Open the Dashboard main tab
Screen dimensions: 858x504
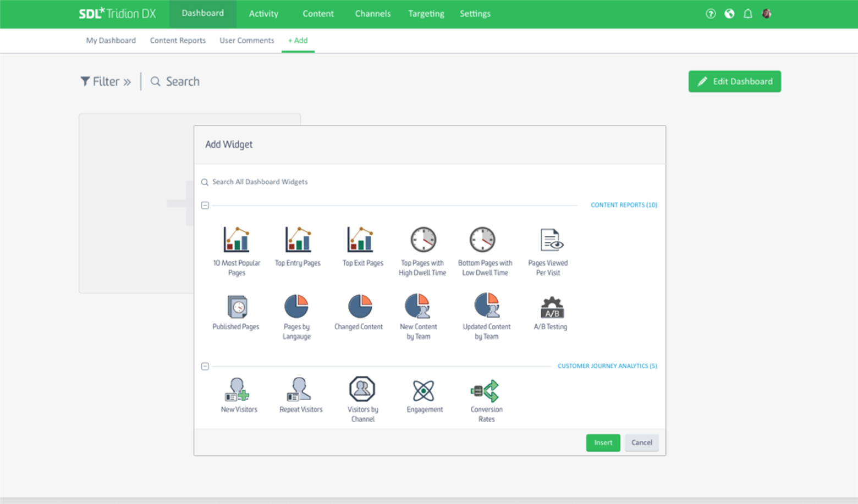(x=203, y=14)
